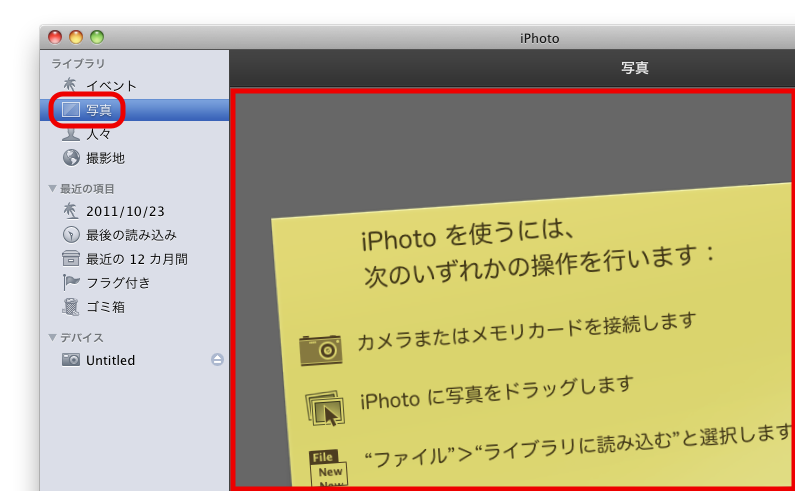
Task: Minimize the iPhoto window
Action: (76, 37)
